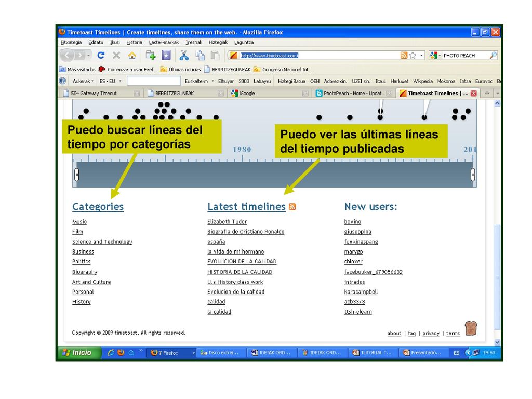This screenshot has height=399, width=532.
Task: Click the toast mascot icon in footer
Action: [x=471, y=328]
